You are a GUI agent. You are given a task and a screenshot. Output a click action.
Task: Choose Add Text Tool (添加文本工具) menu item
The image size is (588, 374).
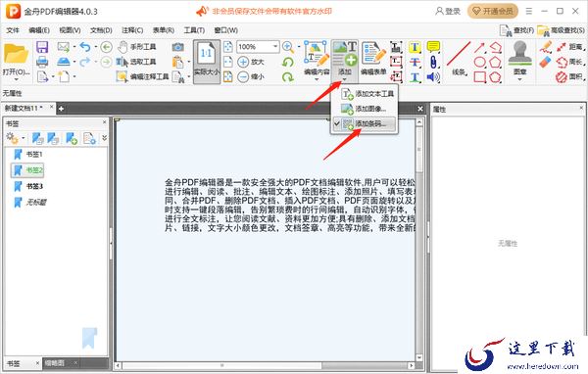[x=365, y=94]
